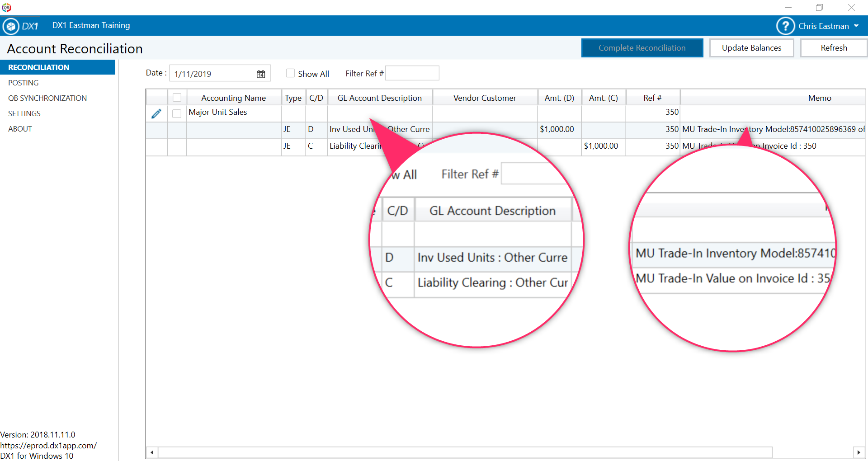Click the Update Balances button
This screenshot has width=868, height=461.
[x=751, y=48]
